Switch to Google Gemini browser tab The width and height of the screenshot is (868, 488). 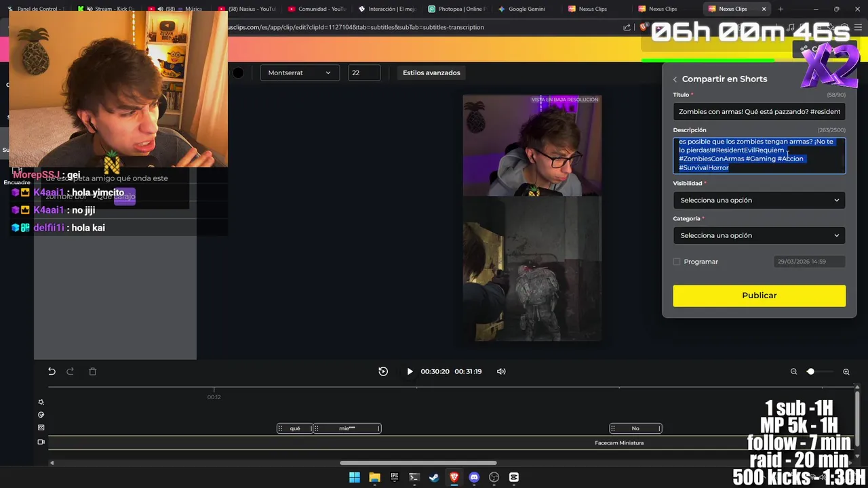pos(526,9)
